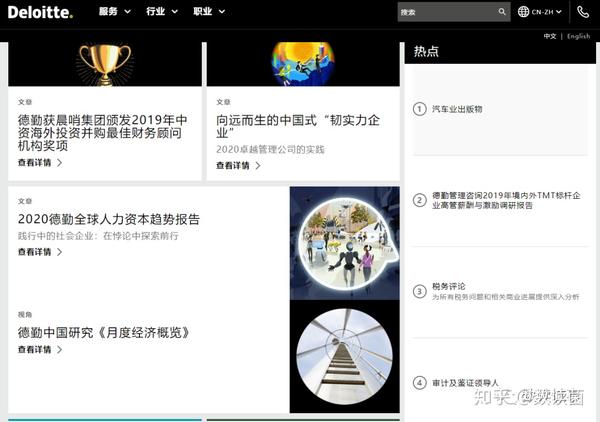Expand the 行业 menu
Image resolution: width=600 pixels, height=422 pixels.
[x=162, y=11]
